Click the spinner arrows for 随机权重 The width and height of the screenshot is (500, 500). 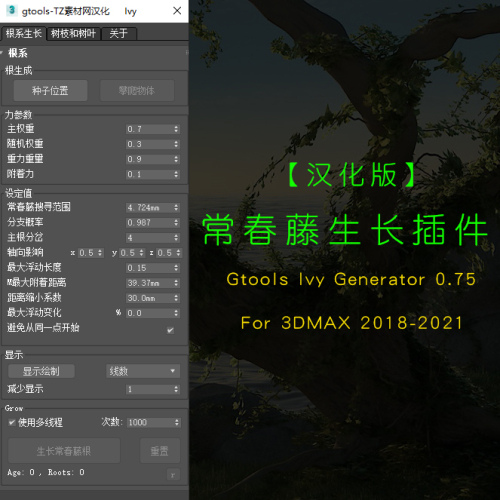coord(176,144)
